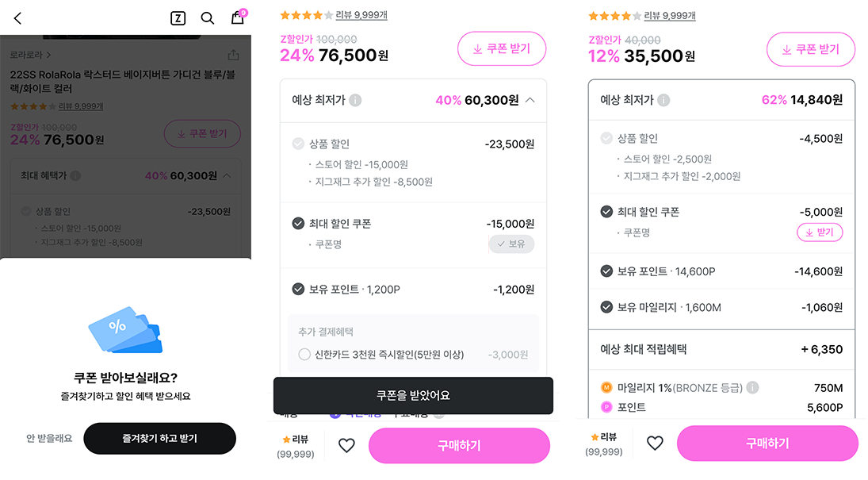Collapse the 최대 혜택가 section chevron
This screenshot has height=480, width=868.
pyautogui.click(x=227, y=175)
